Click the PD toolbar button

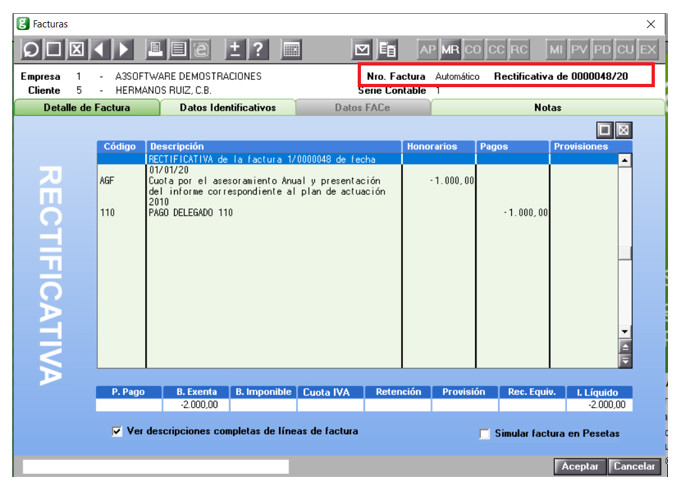(x=602, y=49)
